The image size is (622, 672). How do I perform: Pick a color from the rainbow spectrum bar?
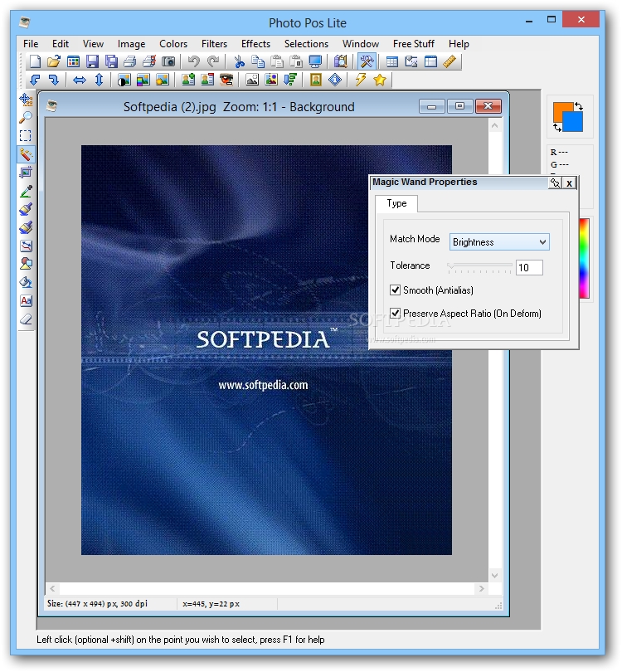click(585, 258)
